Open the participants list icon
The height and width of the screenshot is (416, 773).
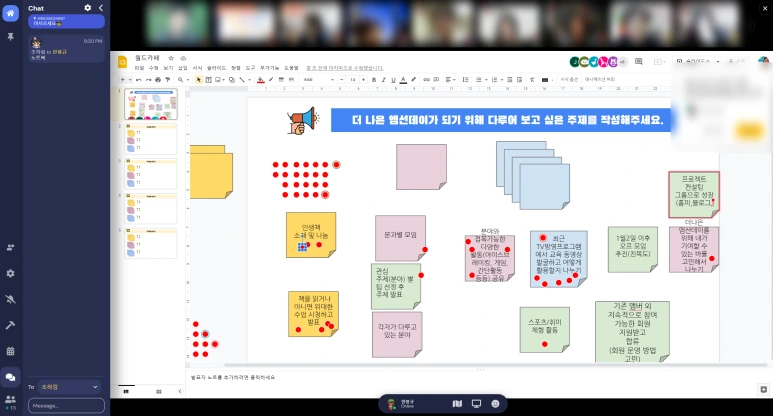pos(10,401)
